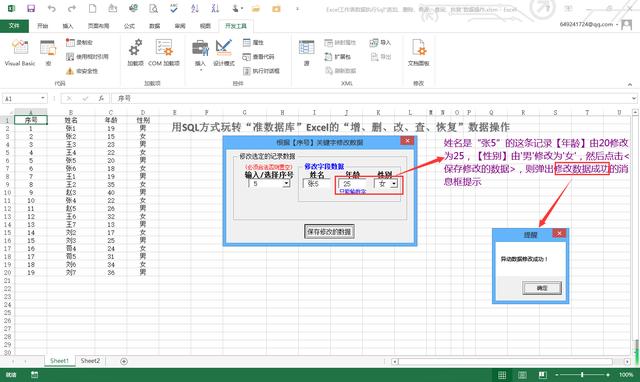
Task: Click XML Import (导入) button
Action: tap(380, 42)
